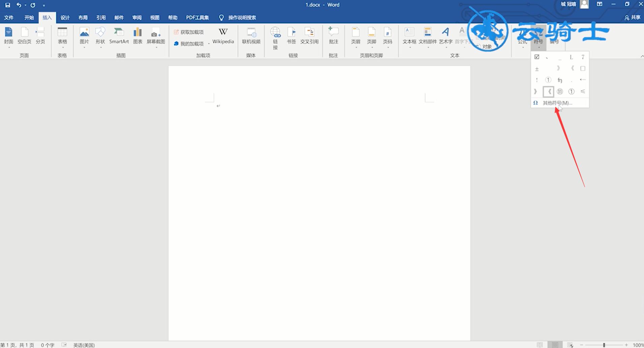The height and width of the screenshot is (348, 644).
Task: Switch to the Layout (布局) tab
Action: (x=83, y=18)
